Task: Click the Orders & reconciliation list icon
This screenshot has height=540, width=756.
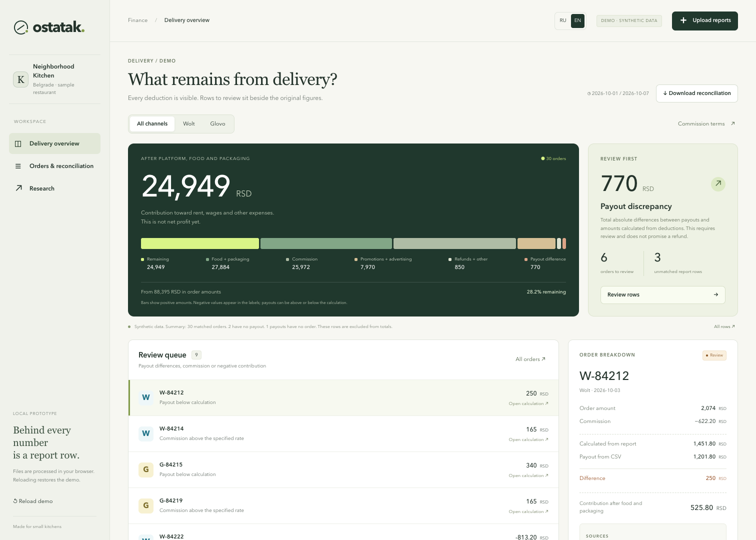Action: click(x=18, y=166)
